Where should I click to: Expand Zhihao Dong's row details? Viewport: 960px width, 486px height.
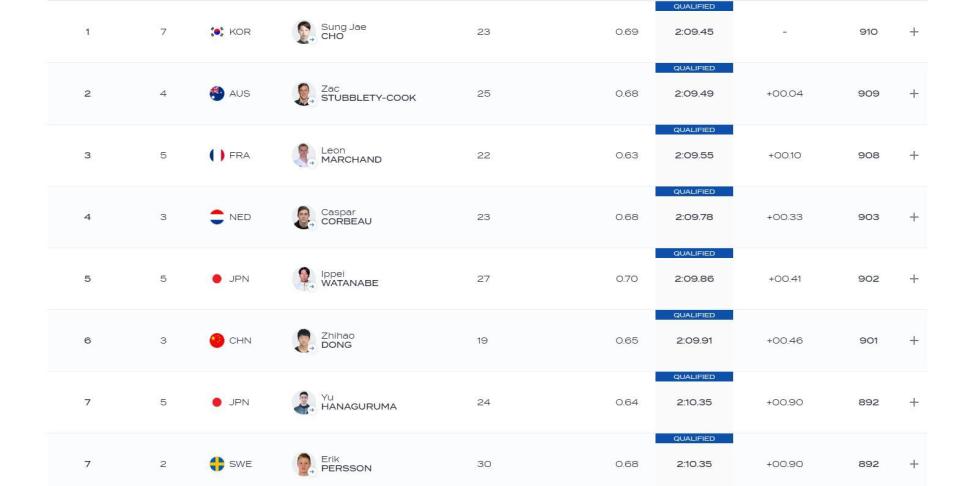913,341
